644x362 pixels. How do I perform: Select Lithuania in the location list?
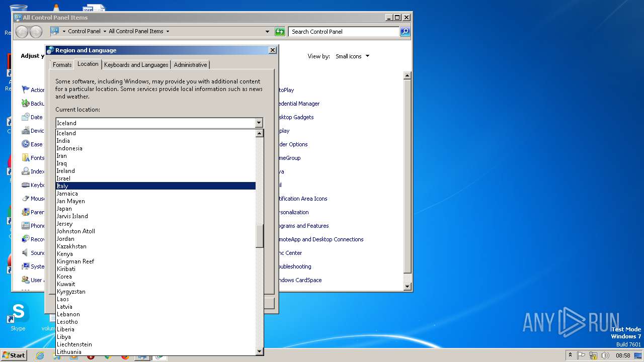click(155, 352)
